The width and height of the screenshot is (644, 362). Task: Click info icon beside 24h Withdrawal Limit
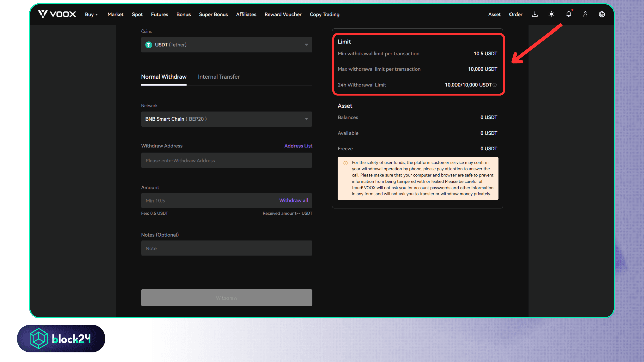pos(495,85)
